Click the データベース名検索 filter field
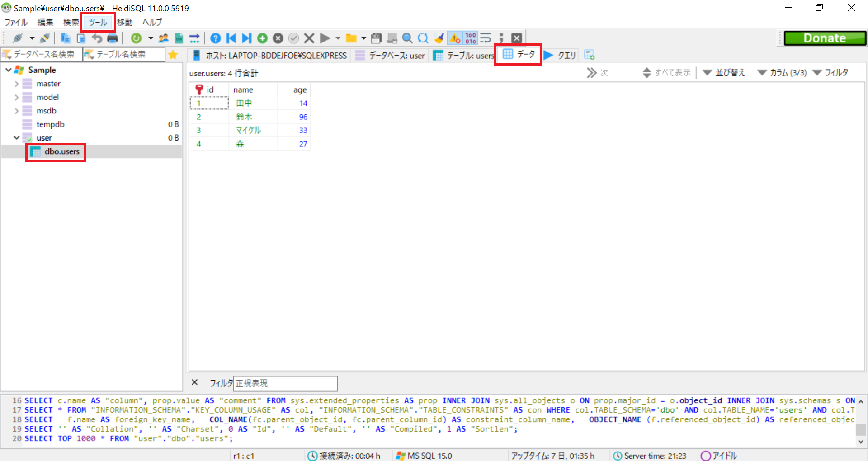This screenshot has width=868, height=461. tap(42, 55)
